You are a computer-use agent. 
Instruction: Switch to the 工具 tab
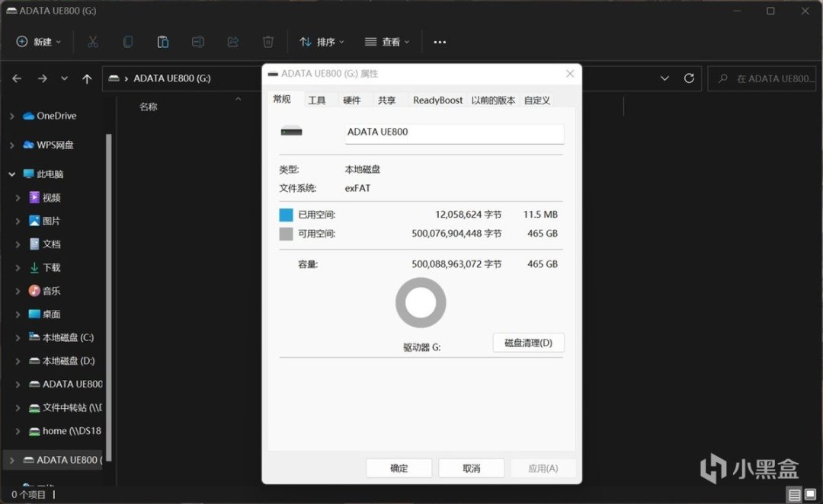(x=316, y=100)
